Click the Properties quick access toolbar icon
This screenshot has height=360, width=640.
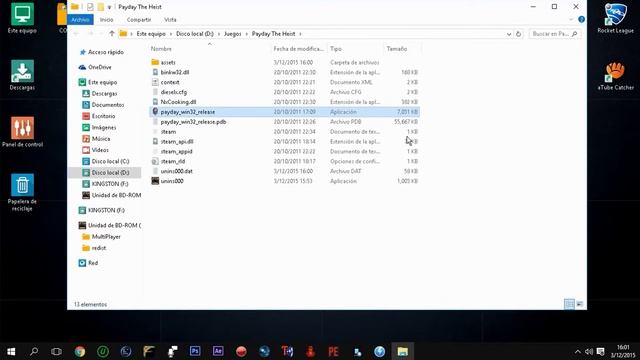click(x=90, y=7)
